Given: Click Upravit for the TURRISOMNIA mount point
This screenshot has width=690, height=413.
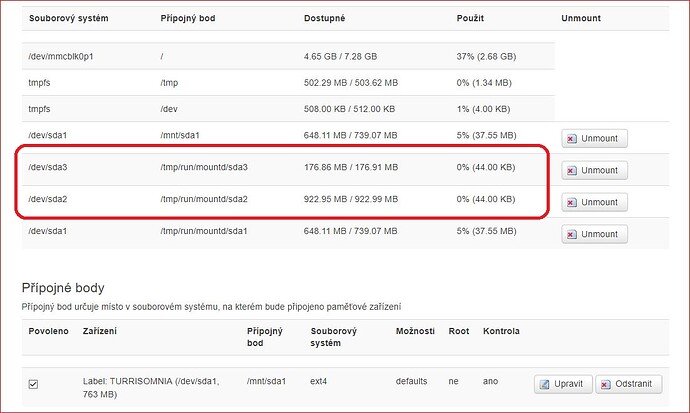Looking at the screenshot, I should coord(563,384).
